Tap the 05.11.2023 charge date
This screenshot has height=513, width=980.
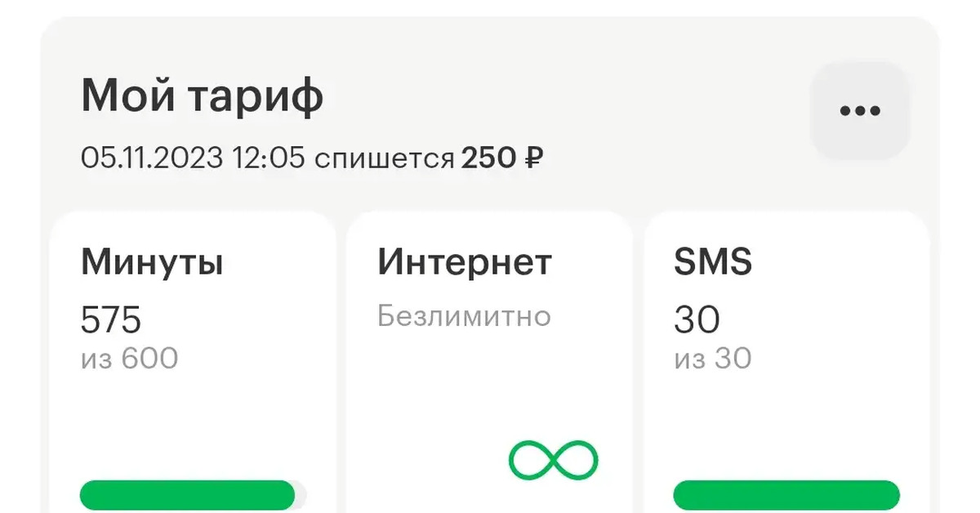tap(151, 158)
